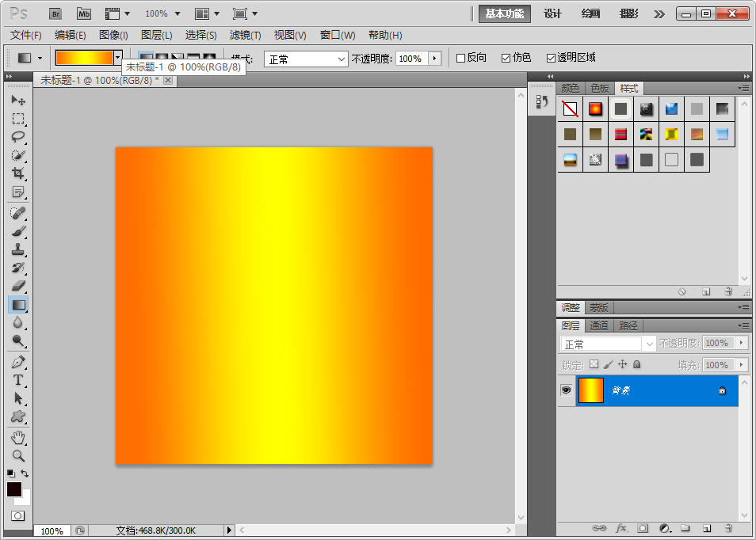Open the 滤镜(T) menu
The width and height of the screenshot is (756, 540).
(x=245, y=35)
